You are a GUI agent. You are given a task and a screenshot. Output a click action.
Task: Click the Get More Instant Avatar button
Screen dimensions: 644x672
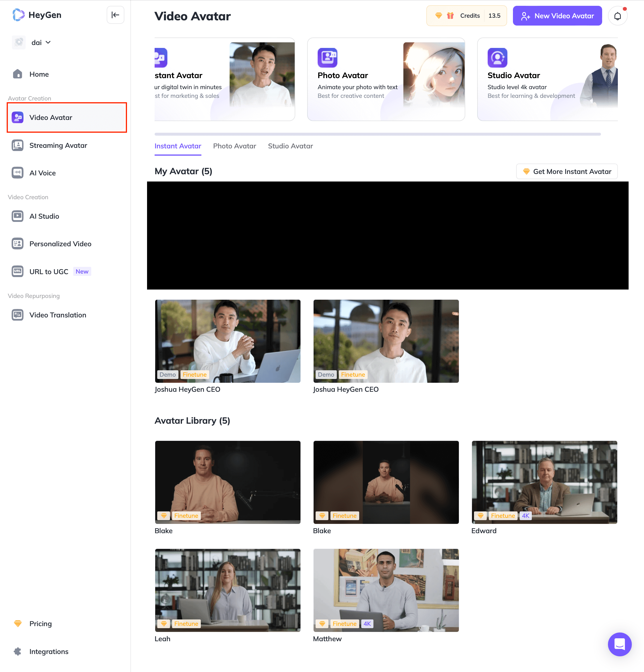(567, 171)
